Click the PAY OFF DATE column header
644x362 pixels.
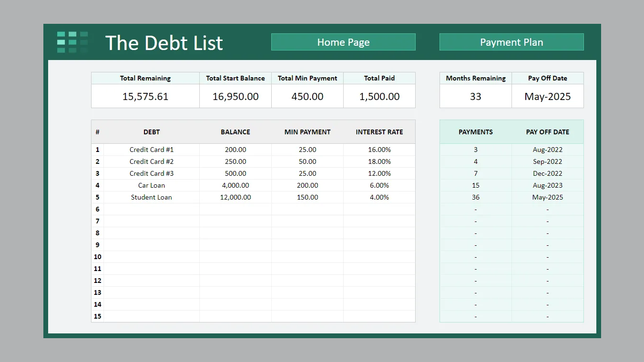(548, 132)
